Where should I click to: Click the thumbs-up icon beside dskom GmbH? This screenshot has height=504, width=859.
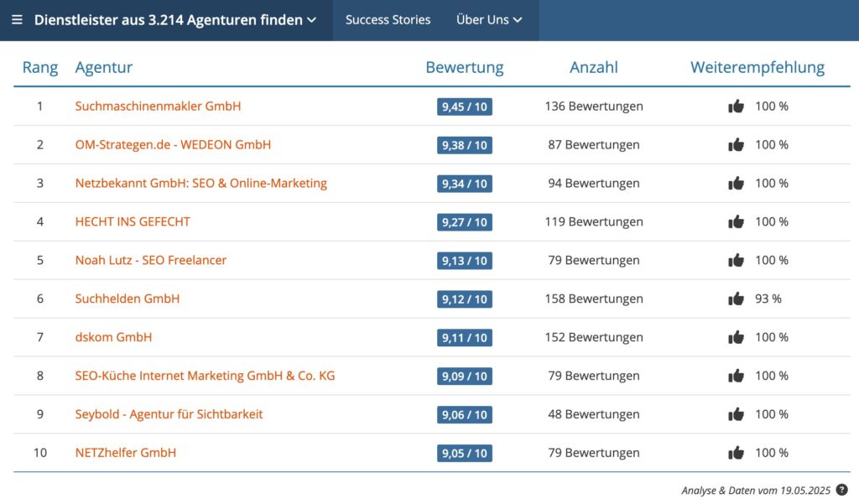[736, 337]
